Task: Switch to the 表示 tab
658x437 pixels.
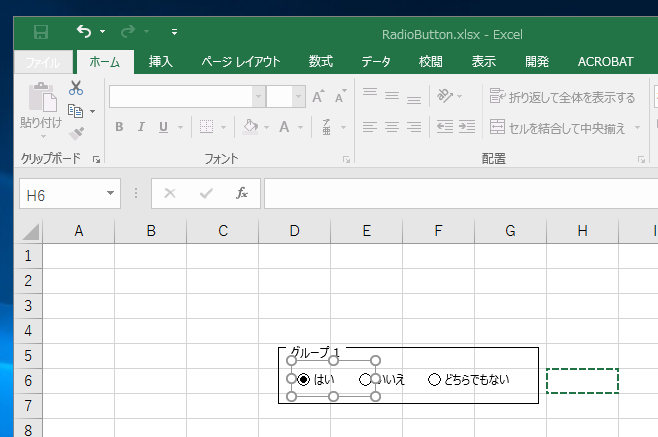Action: (x=483, y=62)
